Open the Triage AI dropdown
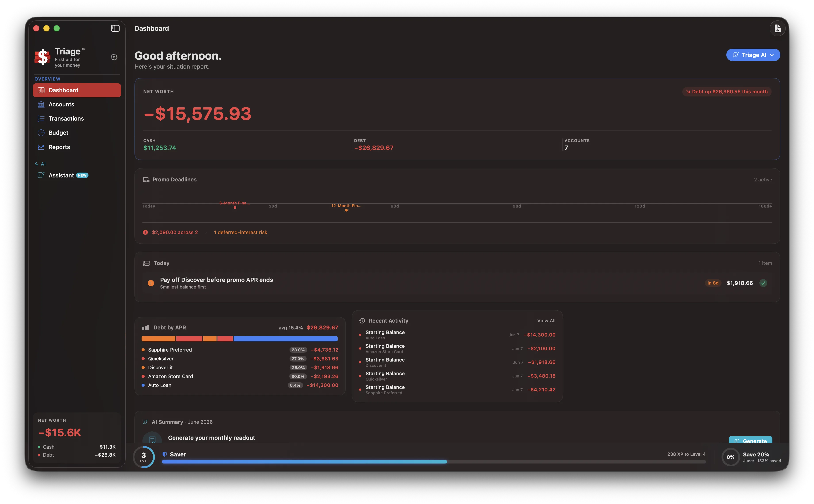The height and width of the screenshot is (504, 814). coord(753,55)
